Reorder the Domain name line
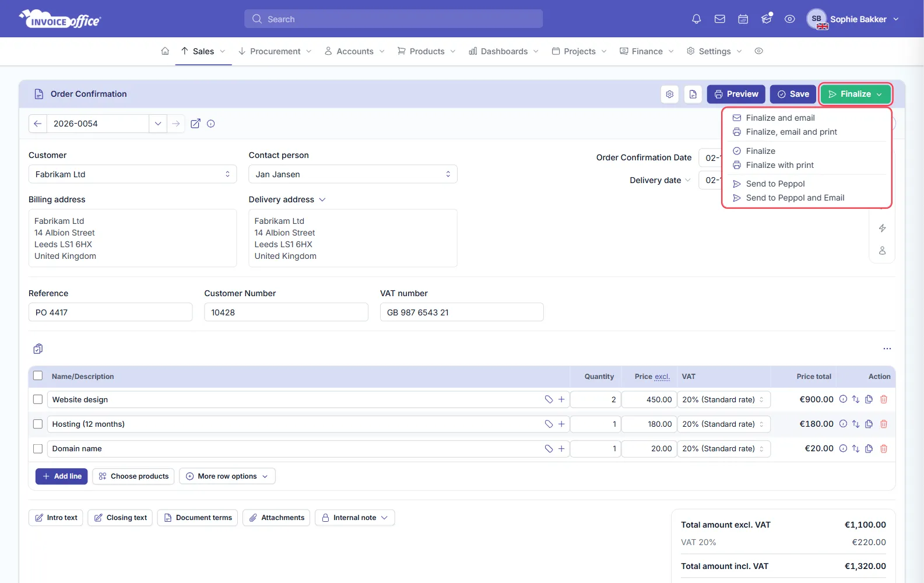The image size is (924, 583). 856,448
